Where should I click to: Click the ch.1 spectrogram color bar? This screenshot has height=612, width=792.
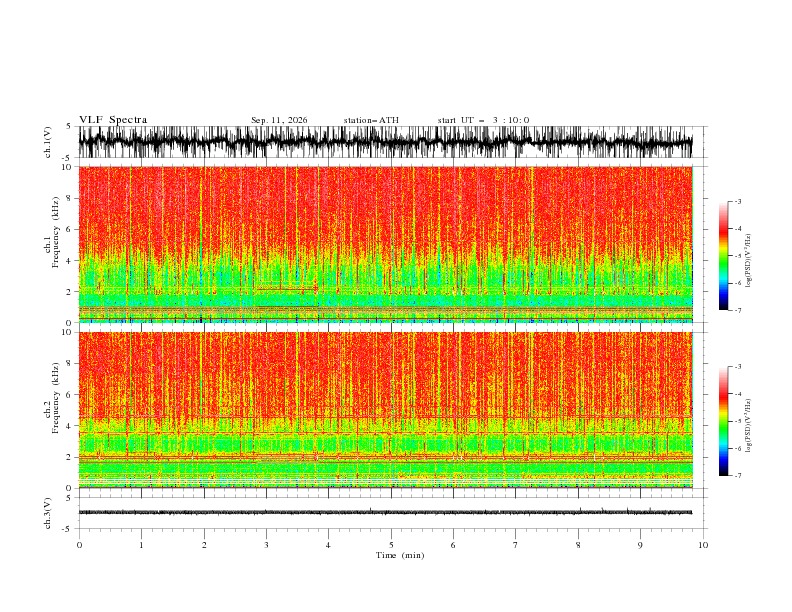[x=723, y=256]
